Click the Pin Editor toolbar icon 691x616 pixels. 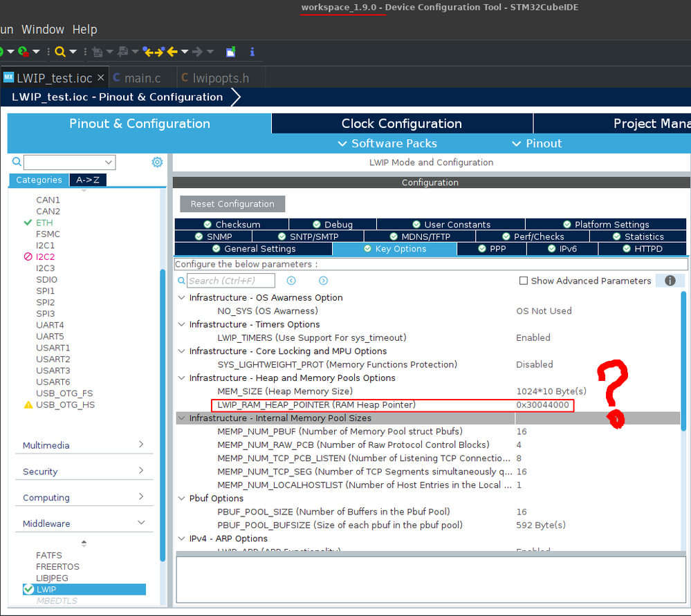231,52
